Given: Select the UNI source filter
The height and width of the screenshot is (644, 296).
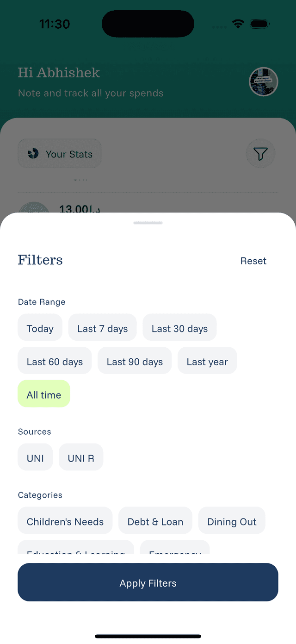Looking at the screenshot, I should (x=35, y=457).
